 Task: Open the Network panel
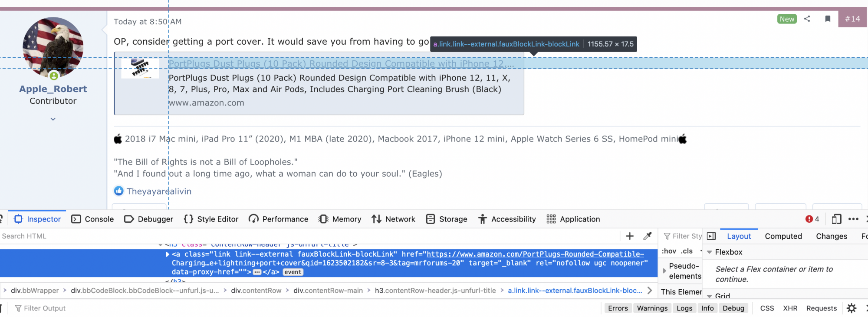pos(393,219)
